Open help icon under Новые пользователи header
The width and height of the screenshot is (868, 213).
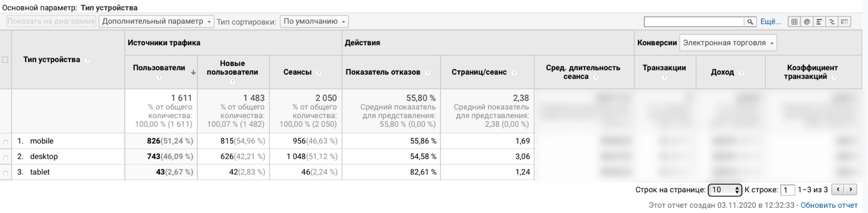[232, 82]
